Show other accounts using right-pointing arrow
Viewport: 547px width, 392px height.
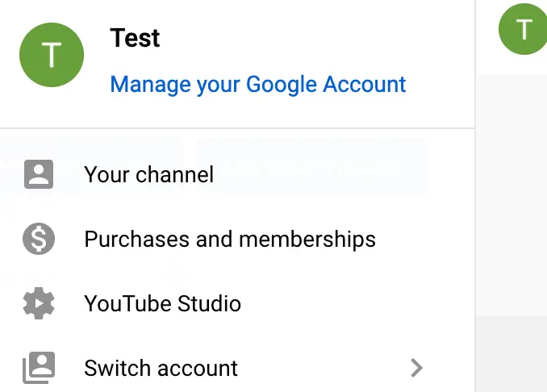[x=416, y=369]
